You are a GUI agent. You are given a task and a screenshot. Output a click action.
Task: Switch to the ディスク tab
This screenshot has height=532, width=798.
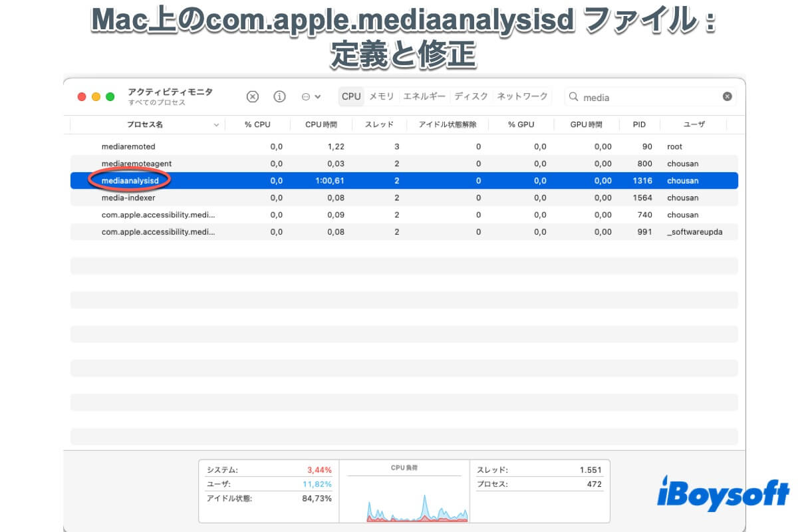(x=471, y=96)
